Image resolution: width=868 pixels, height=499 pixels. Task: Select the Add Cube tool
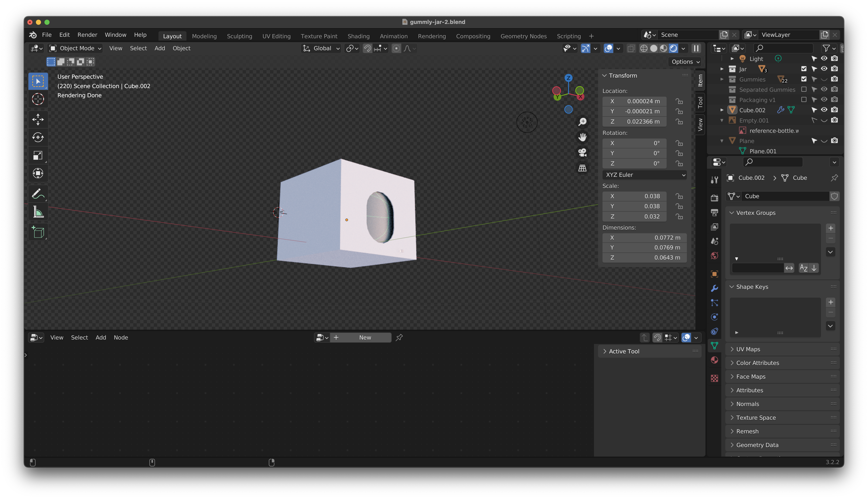pos(38,232)
